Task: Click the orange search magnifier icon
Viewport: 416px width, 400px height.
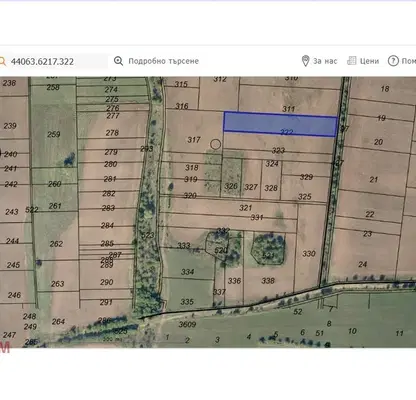Action: pyautogui.click(x=3, y=62)
